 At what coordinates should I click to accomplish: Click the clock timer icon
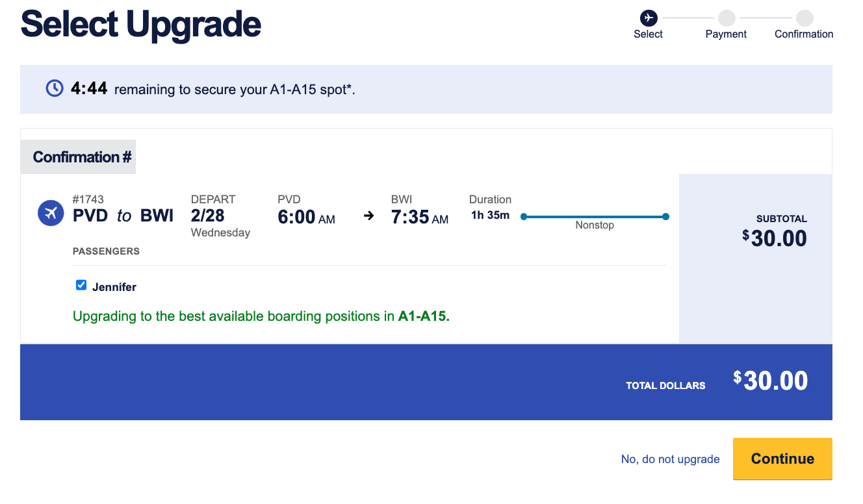click(55, 88)
